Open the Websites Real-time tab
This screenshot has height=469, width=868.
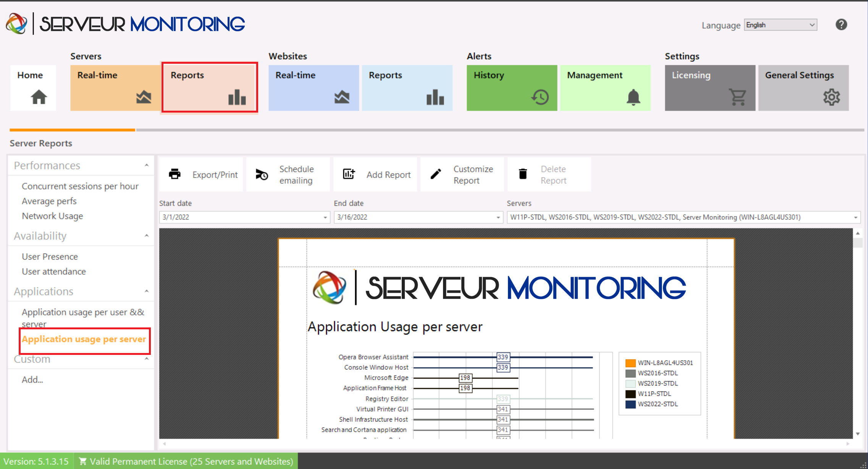point(314,88)
